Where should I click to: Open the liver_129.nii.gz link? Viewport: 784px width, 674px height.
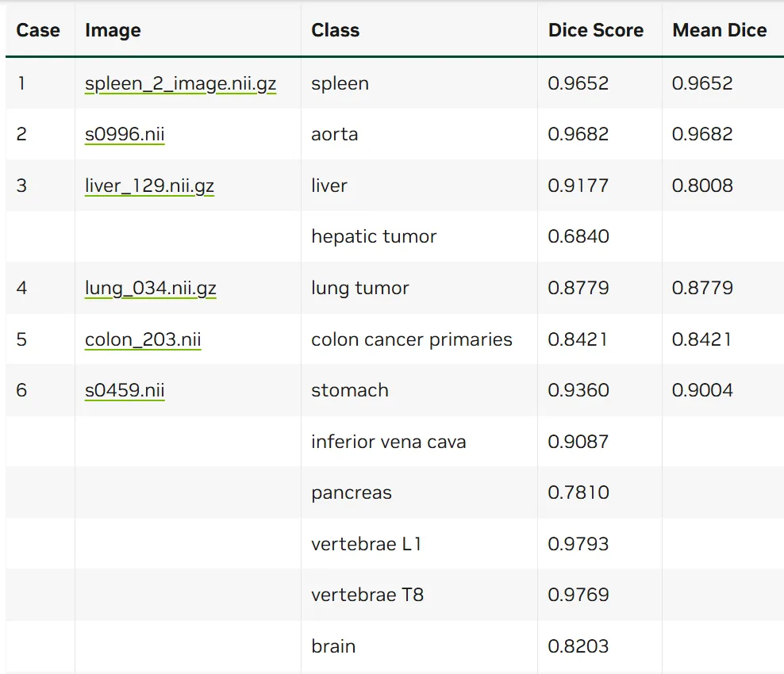tap(149, 186)
